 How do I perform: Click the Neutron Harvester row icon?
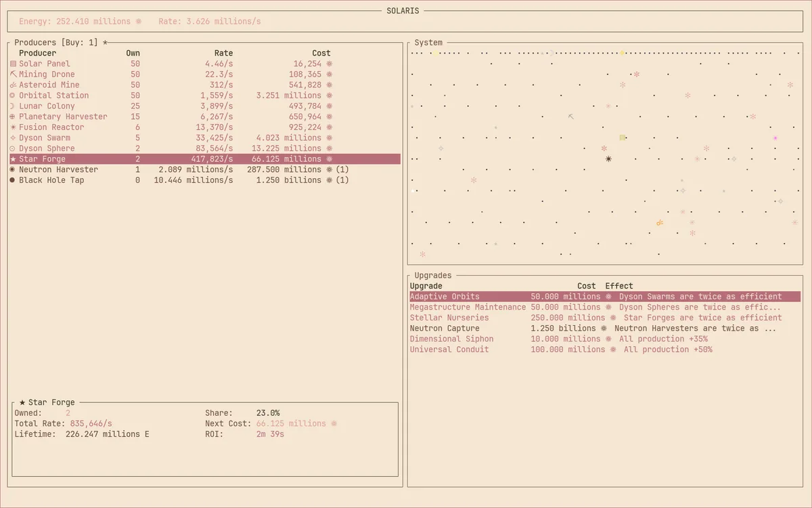point(13,170)
